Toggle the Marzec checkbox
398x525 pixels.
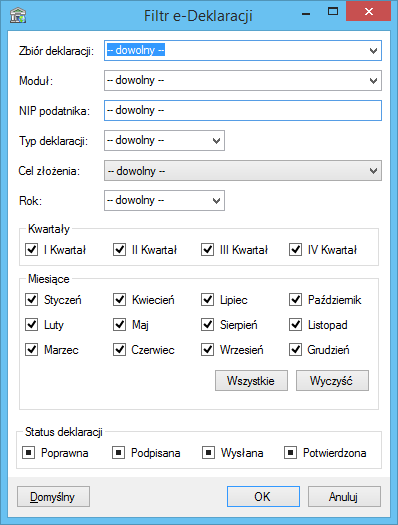coord(31,350)
